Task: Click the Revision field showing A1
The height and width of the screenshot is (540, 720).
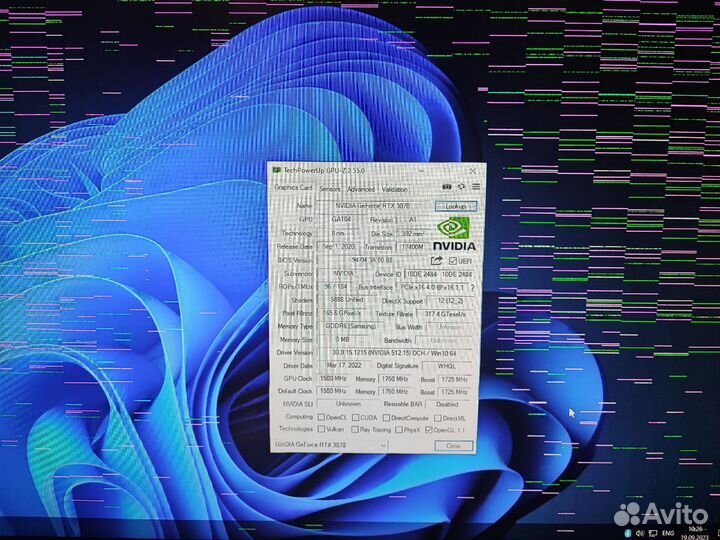Action: click(413, 220)
